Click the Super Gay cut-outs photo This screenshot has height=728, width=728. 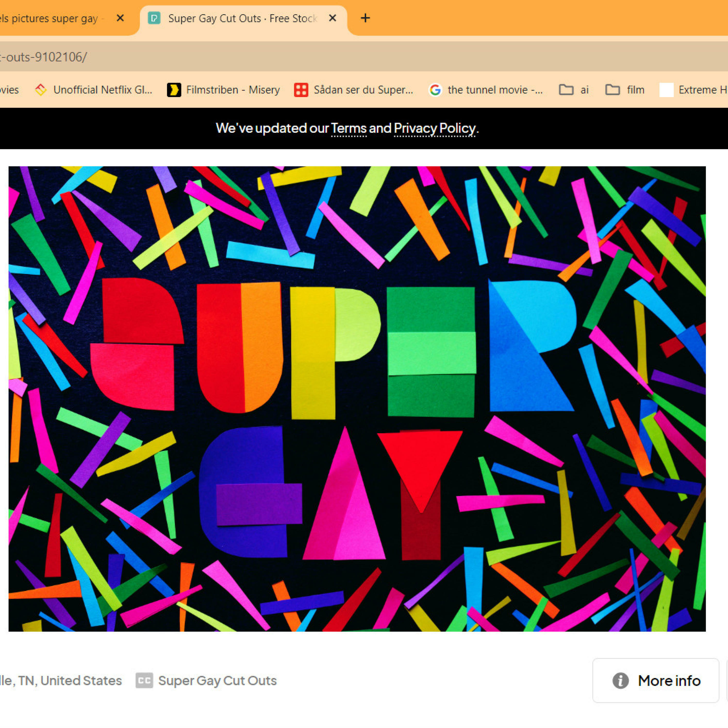357,399
